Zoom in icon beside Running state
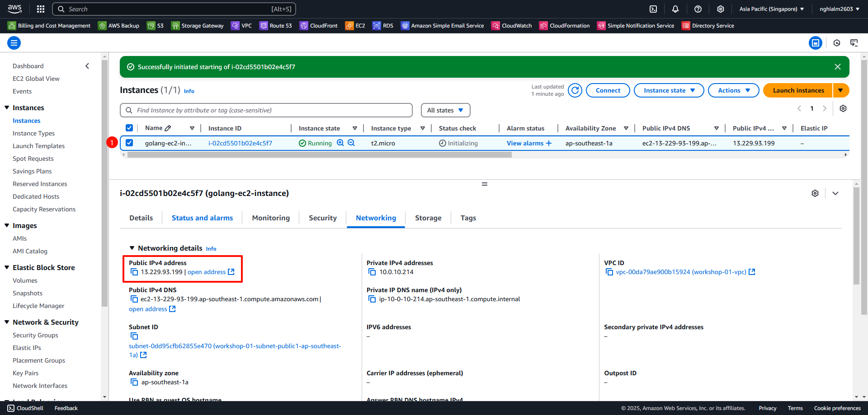868x415 pixels. click(340, 143)
